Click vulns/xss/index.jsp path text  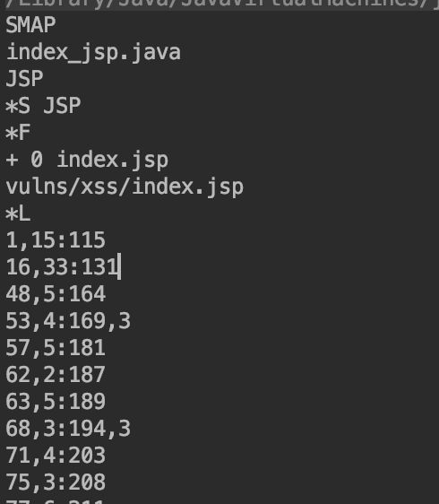(x=125, y=187)
